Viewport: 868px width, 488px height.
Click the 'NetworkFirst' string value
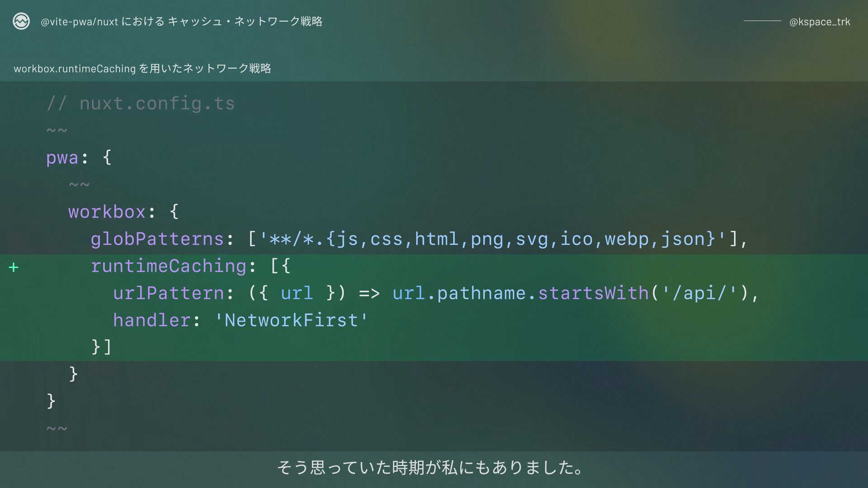click(x=291, y=320)
